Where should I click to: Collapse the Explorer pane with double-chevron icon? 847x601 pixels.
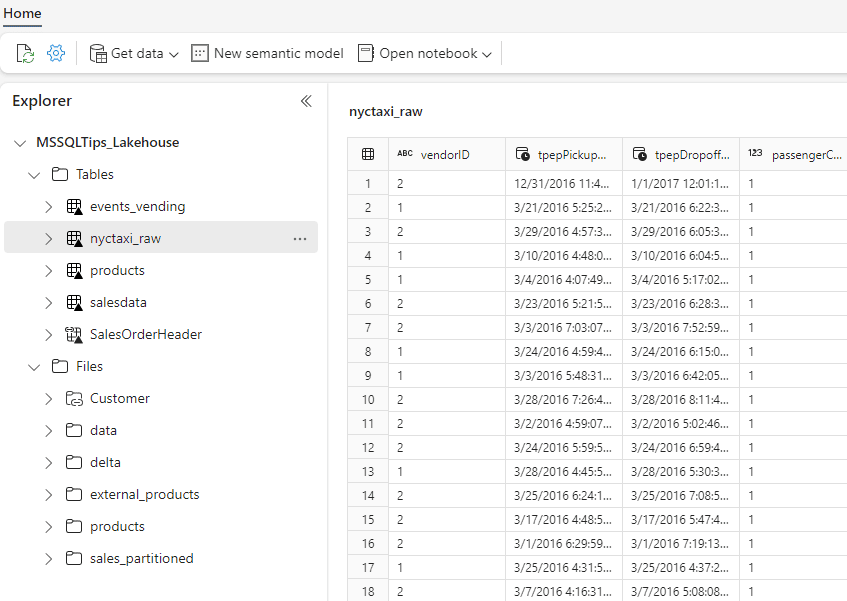306,101
